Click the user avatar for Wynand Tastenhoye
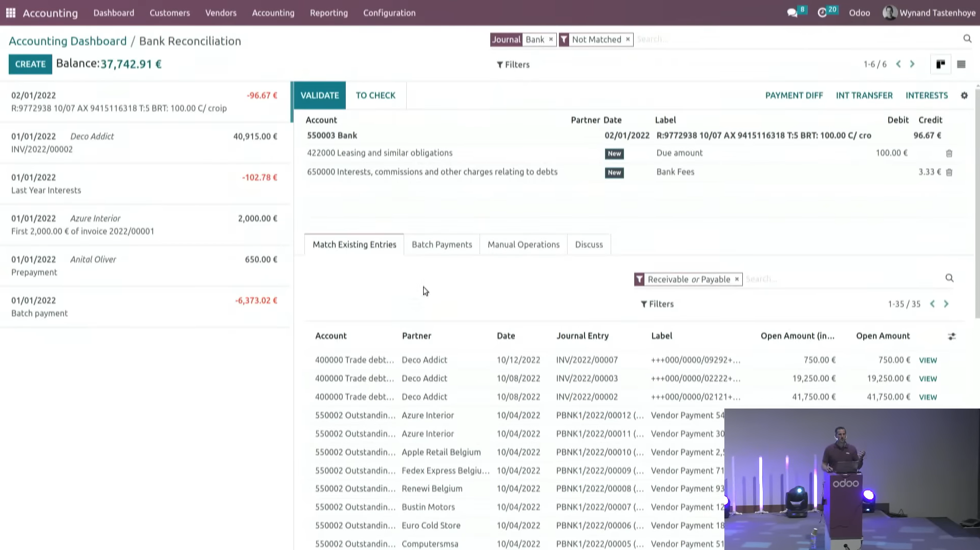The height and width of the screenshot is (550, 980). pos(890,13)
